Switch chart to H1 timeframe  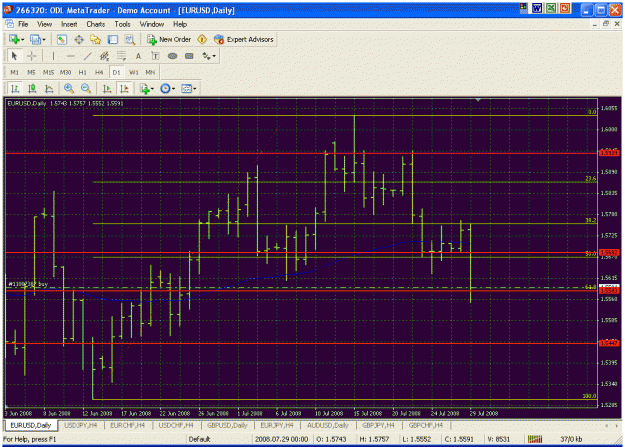click(83, 72)
